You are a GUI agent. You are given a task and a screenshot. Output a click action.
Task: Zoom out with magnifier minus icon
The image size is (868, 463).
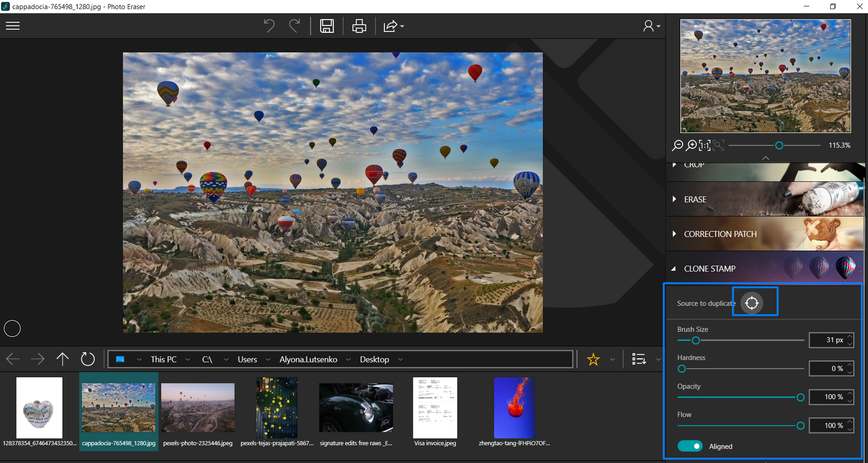click(x=677, y=145)
